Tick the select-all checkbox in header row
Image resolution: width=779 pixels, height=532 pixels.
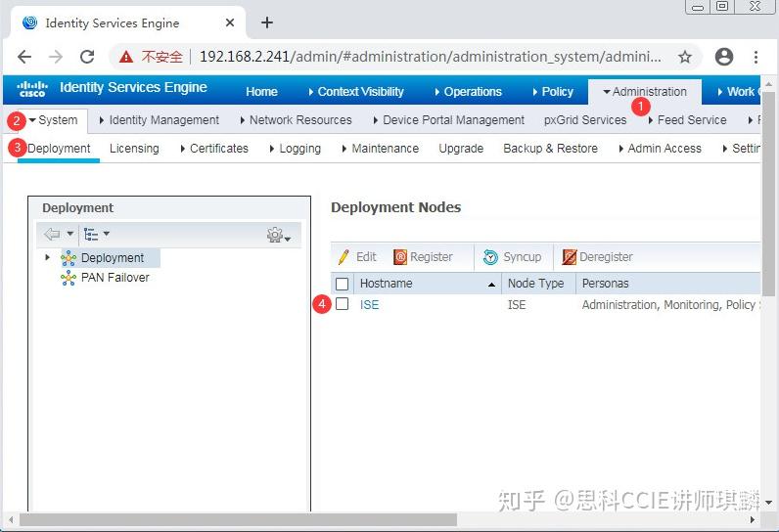point(342,284)
